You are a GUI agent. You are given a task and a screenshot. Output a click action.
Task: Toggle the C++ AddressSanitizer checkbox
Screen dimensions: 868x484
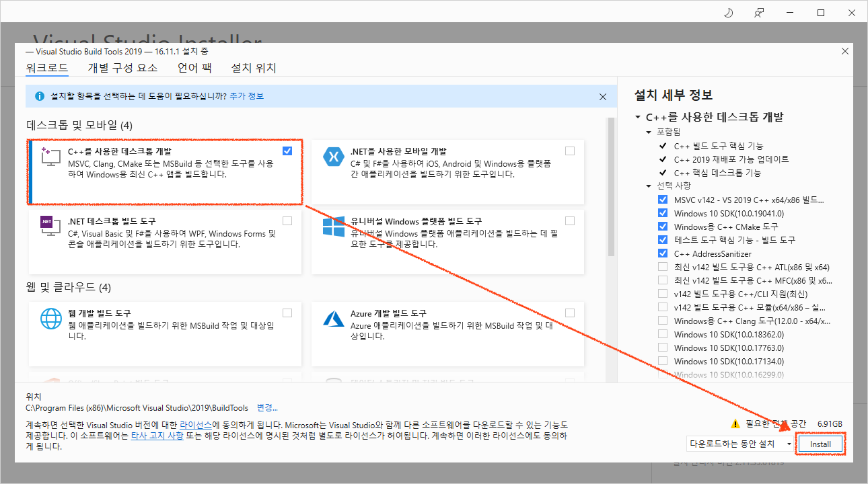[x=663, y=253]
